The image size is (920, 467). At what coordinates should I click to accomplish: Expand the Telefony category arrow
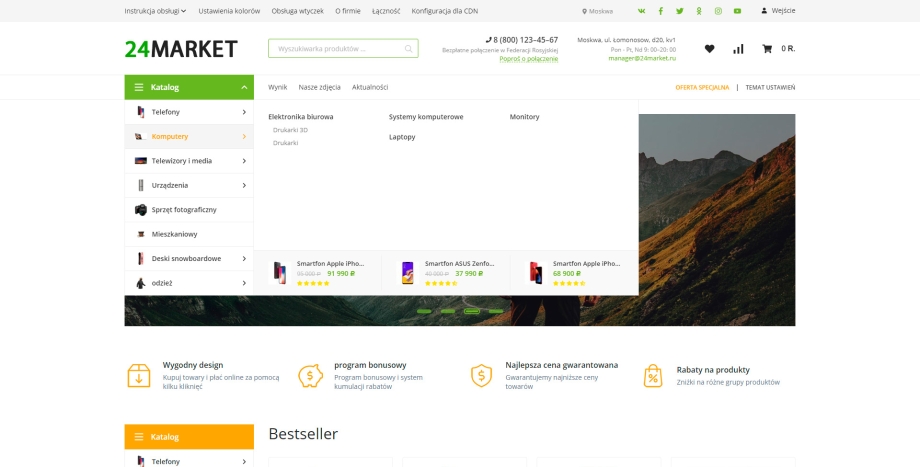[244, 112]
